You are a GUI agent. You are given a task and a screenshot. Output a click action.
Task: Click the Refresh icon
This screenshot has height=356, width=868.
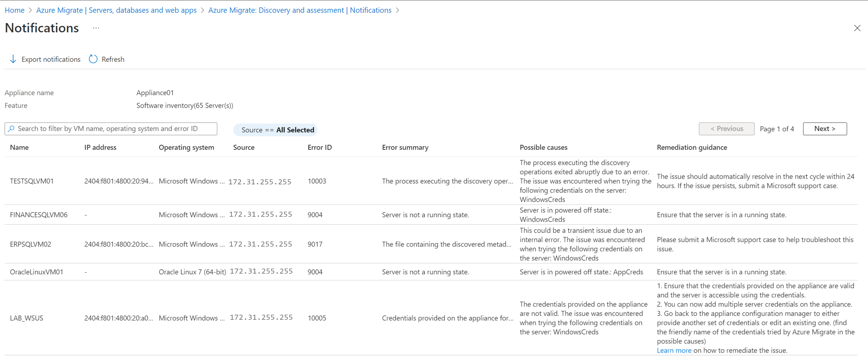point(92,59)
